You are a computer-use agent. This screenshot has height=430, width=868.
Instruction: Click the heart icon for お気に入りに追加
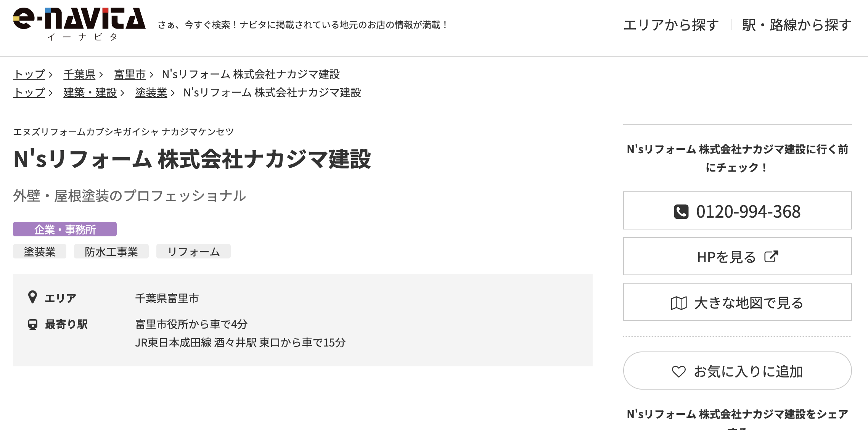[678, 371]
